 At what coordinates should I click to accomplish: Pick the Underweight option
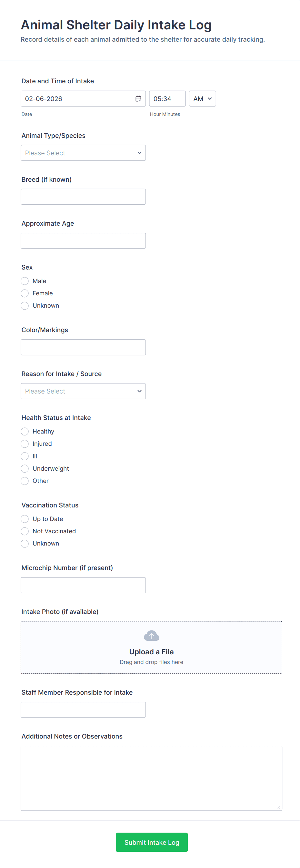point(25,469)
